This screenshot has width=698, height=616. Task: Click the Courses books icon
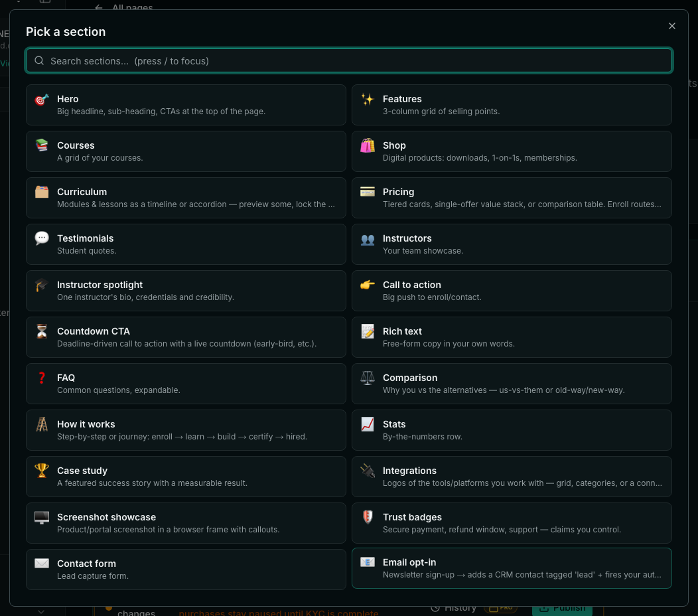tap(42, 145)
